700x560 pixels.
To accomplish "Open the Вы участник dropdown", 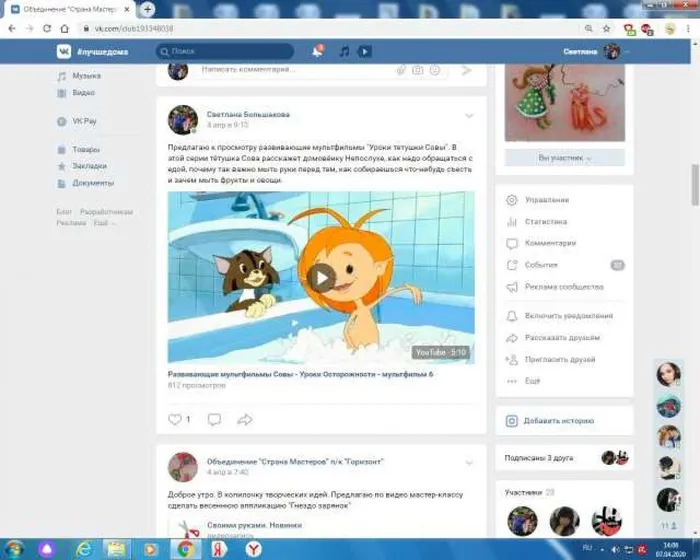I will 565,158.
